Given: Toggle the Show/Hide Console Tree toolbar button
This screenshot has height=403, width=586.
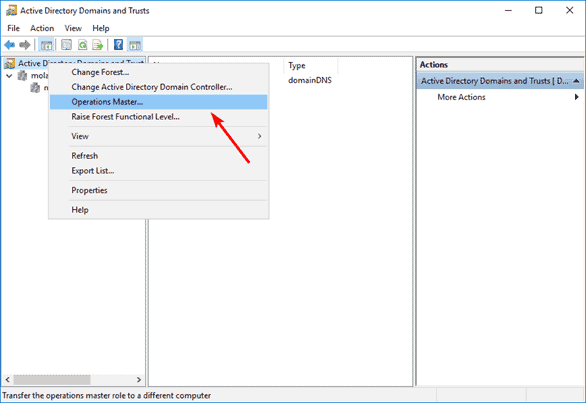Looking at the screenshot, I should (46, 45).
